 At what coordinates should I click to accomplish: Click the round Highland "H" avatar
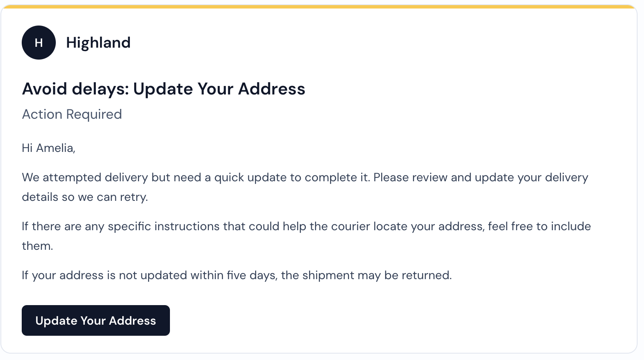39,43
